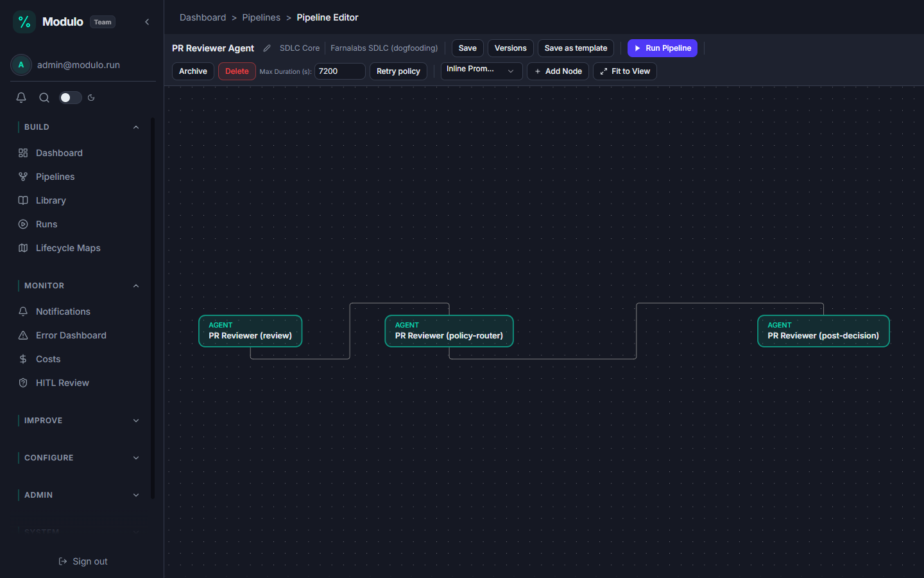Click the sidebar vertical scrollbar
The height and width of the screenshot is (578, 924).
[153, 308]
